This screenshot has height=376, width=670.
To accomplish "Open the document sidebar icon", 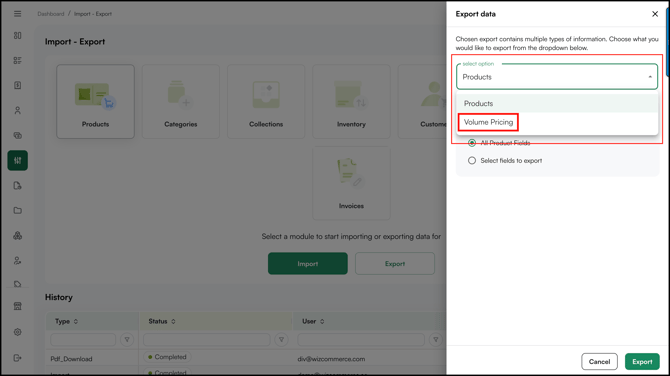I will coord(18,85).
